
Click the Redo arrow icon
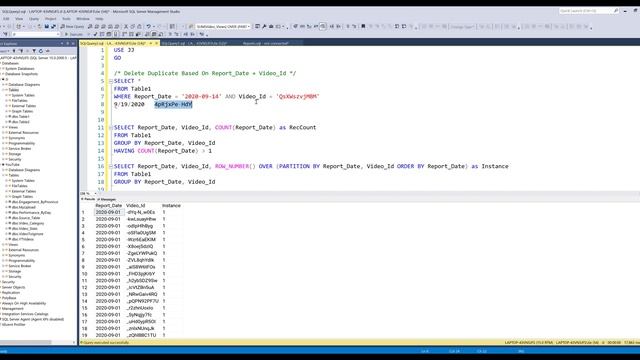[x=159, y=27]
